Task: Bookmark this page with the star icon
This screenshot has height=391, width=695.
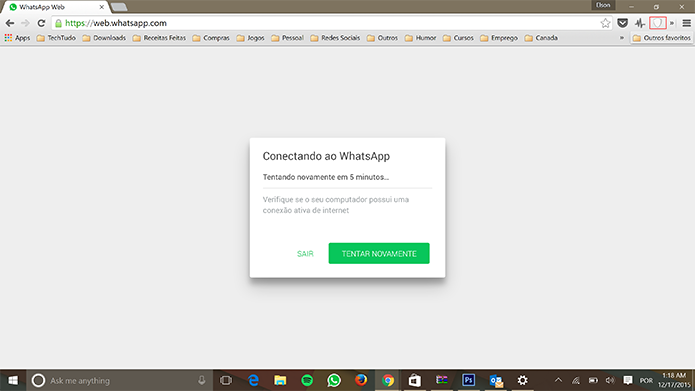Action: pyautogui.click(x=605, y=23)
